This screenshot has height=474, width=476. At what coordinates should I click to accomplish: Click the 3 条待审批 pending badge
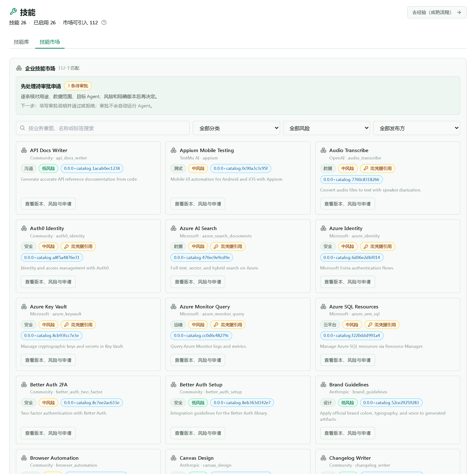pyautogui.click(x=78, y=86)
